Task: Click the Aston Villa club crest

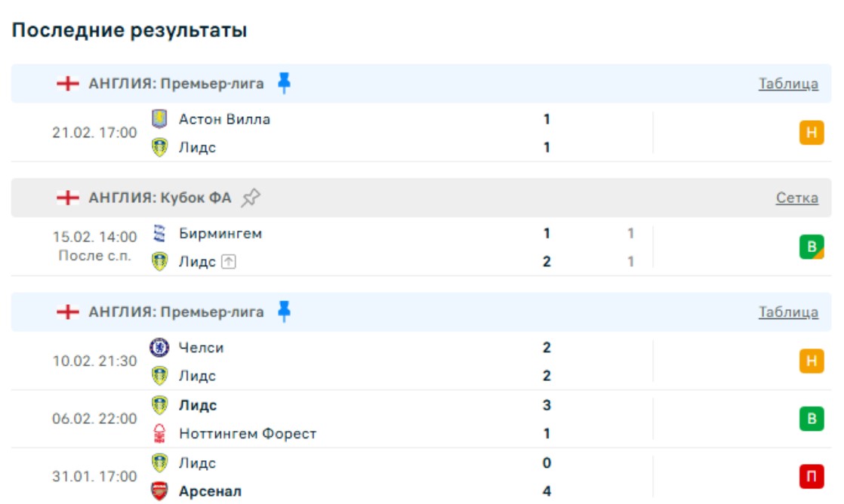Action: [159, 119]
